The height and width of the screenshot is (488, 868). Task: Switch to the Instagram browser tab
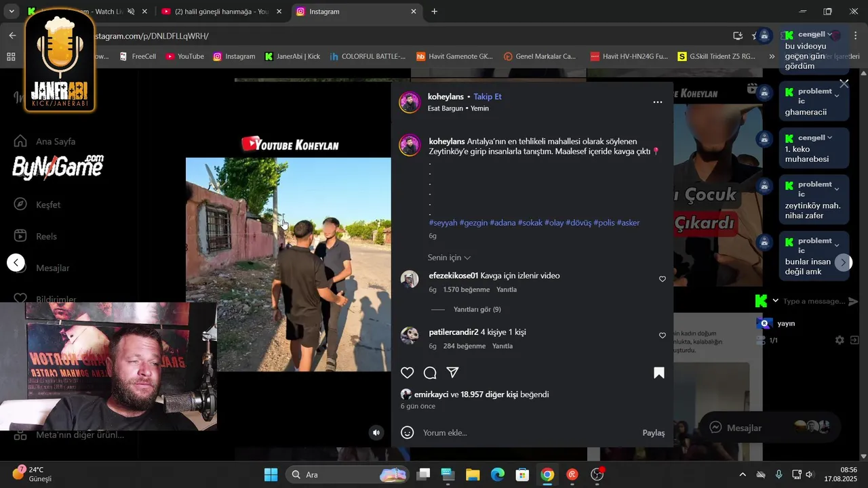click(357, 12)
